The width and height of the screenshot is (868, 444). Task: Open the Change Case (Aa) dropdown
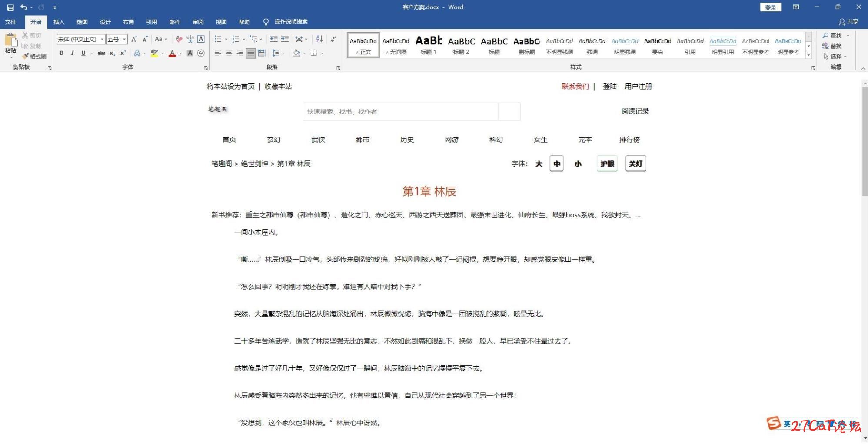coord(161,39)
